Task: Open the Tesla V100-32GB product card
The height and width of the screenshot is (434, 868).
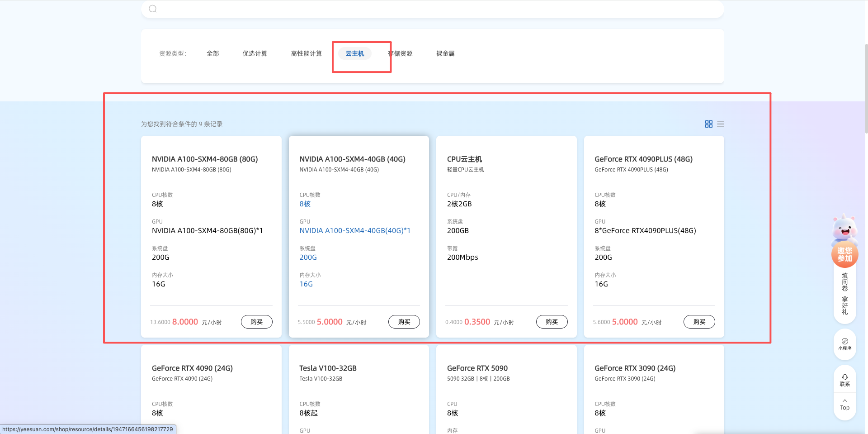Action: click(328, 368)
